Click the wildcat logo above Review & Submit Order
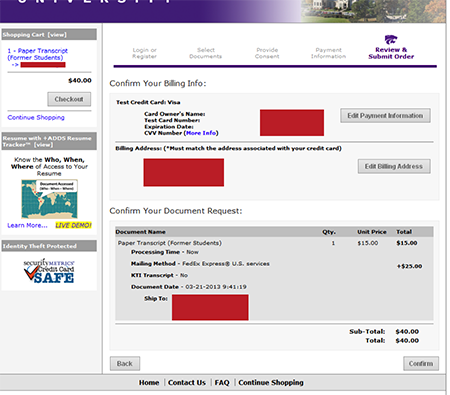 [391, 40]
